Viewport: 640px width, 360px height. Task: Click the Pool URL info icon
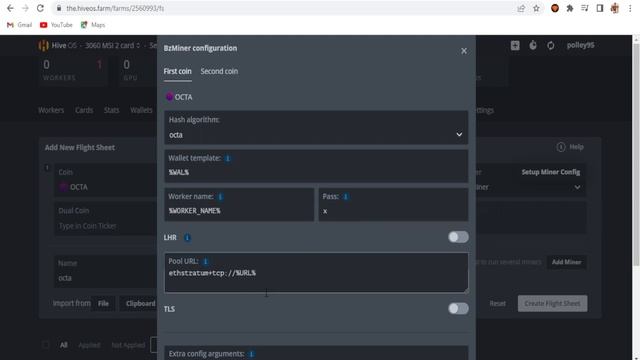pos(205,261)
